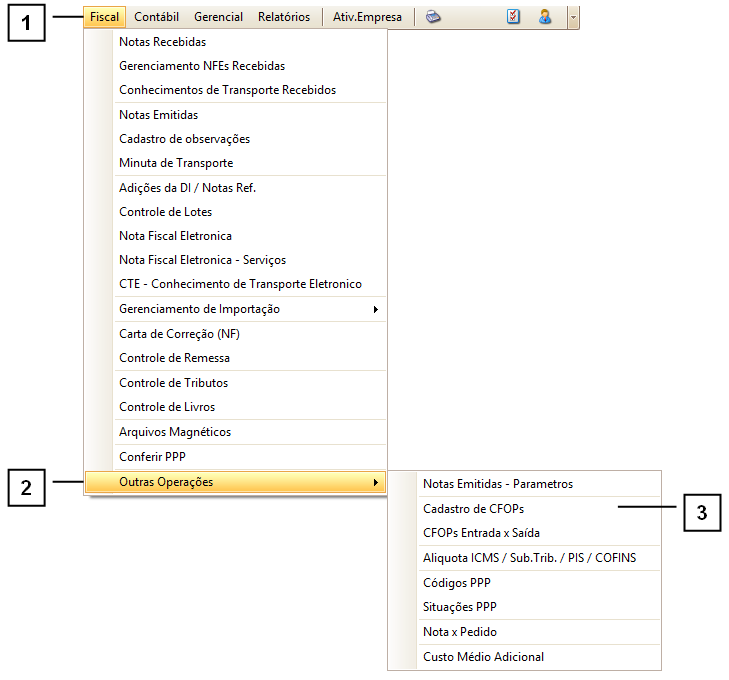Choose Notas Recebidas from the Fiscal menu
This screenshot has width=729, height=680.
162,42
